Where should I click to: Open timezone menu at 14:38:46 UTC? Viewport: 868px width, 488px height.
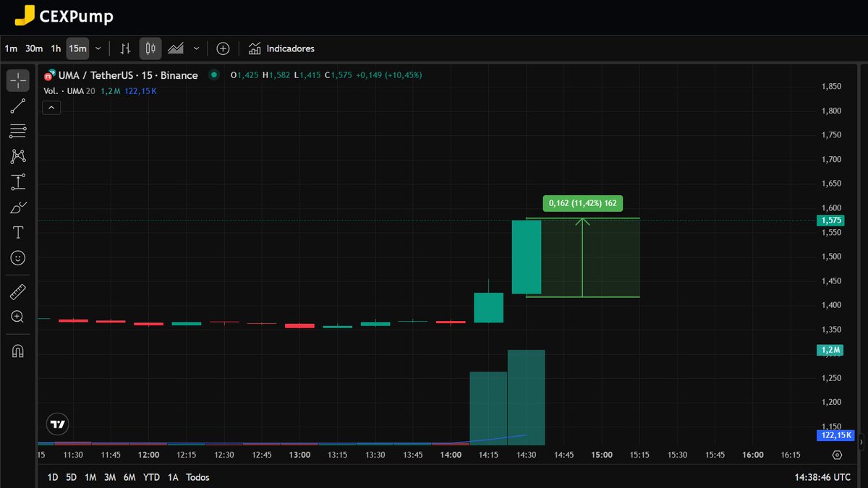point(822,477)
